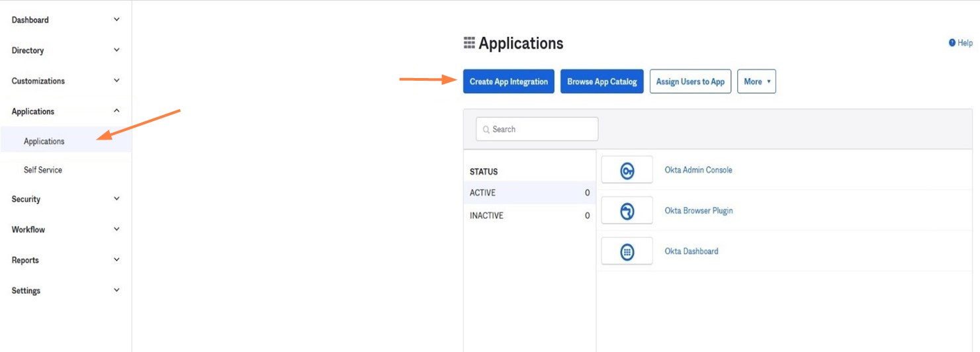Click the magnifier icon in Search box

click(x=486, y=130)
